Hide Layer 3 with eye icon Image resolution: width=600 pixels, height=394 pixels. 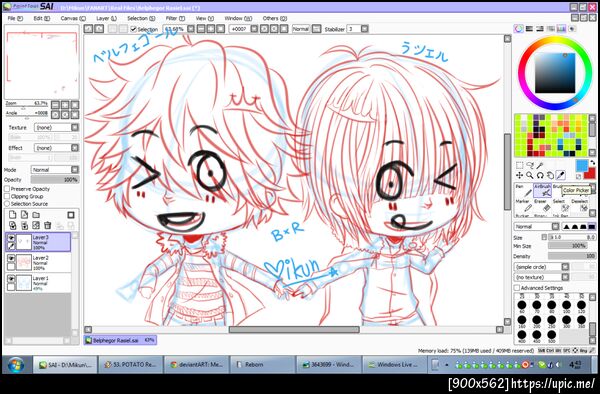(11, 238)
